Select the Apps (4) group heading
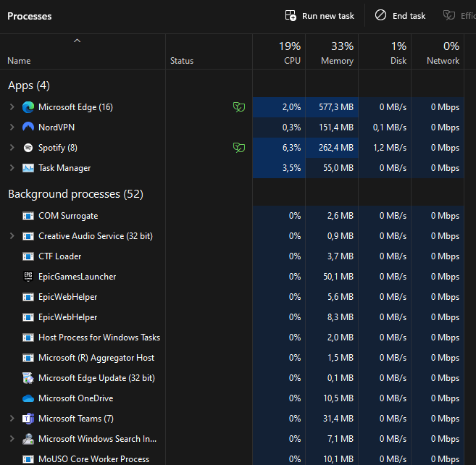Screen dimensions: 476x465 (29, 85)
